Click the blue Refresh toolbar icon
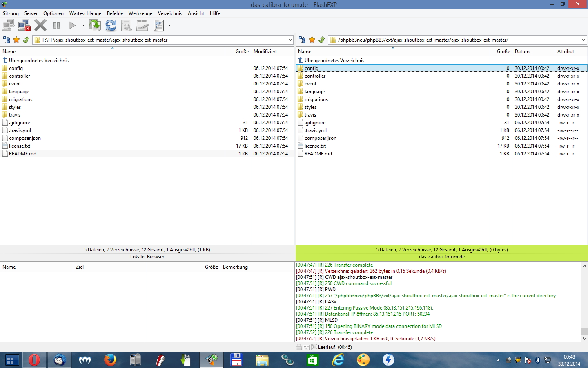 click(111, 25)
